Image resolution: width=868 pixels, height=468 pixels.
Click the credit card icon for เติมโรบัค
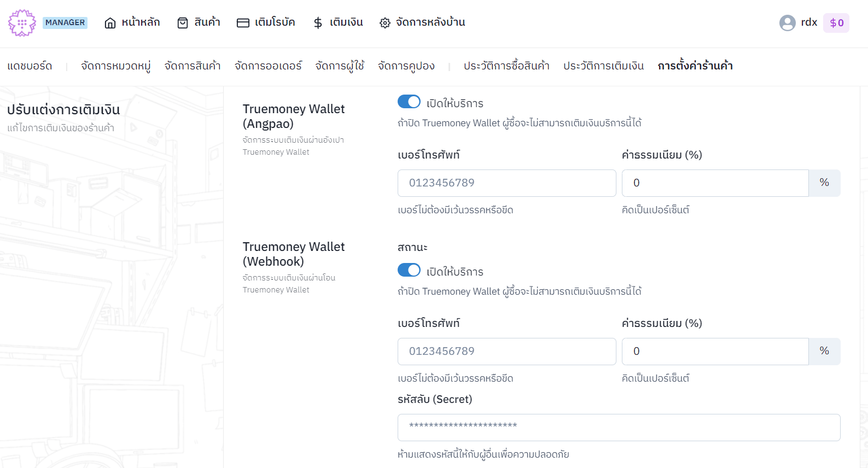(x=243, y=22)
